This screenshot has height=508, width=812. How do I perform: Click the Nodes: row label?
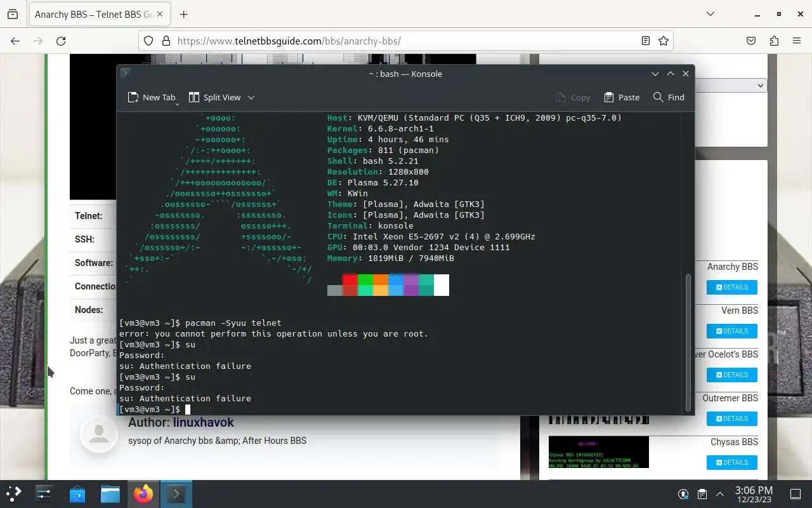tap(89, 310)
